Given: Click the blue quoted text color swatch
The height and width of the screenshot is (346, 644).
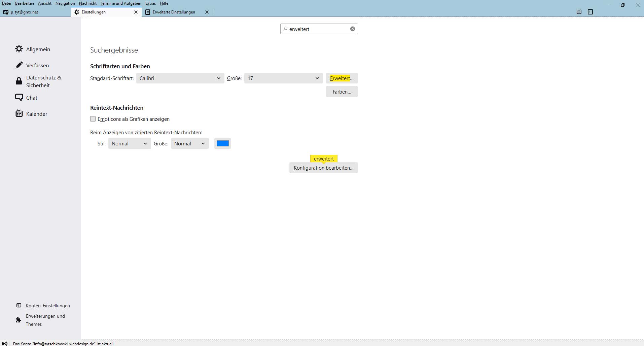Looking at the screenshot, I should click(x=222, y=143).
